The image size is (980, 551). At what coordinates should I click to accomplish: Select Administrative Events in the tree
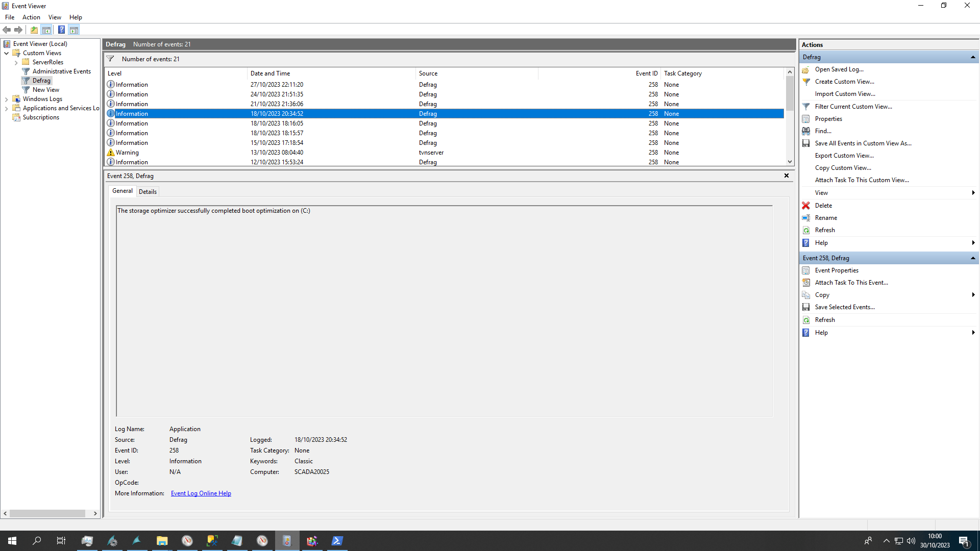click(x=62, y=71)
